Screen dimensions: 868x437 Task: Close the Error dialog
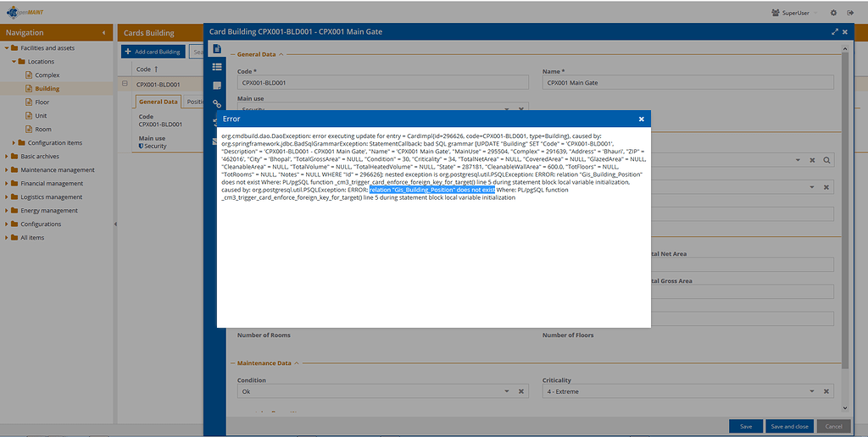641,119
